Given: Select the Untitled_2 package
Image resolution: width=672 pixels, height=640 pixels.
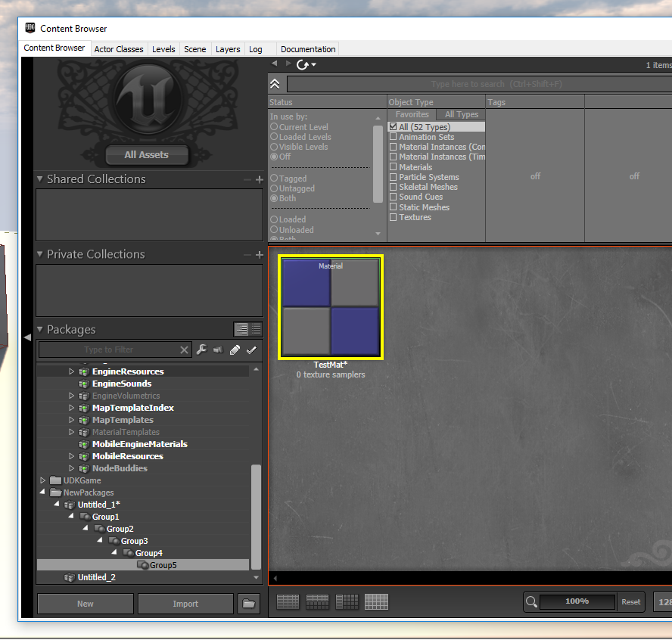Looking at the screenshot, I should (x=96, y=577).
